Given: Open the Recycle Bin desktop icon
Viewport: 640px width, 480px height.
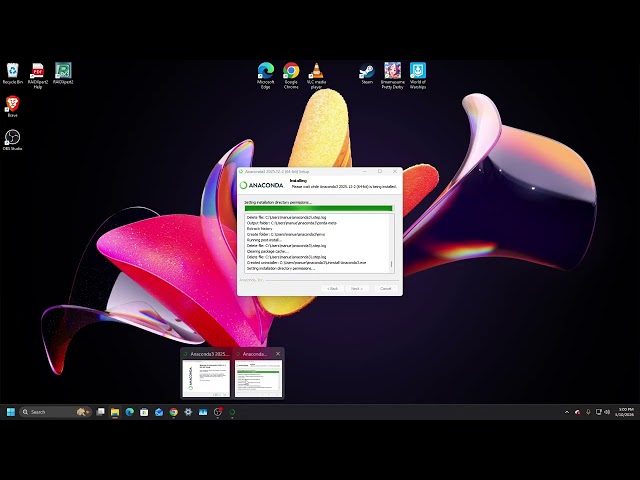Looking at the screenshot, I should click(13, 73).
